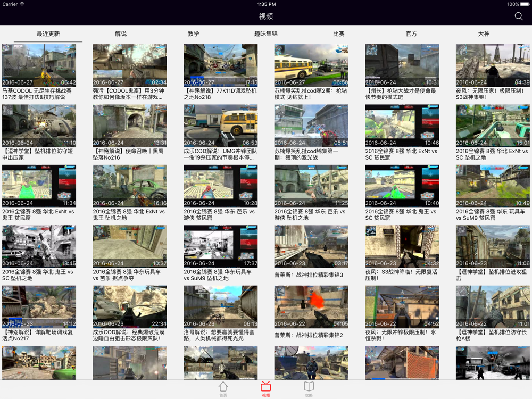Screen dimensions: 532x399
Task: Select title 华北 鬼王 vs SC 坠机之地
Action: pos(38,275)
